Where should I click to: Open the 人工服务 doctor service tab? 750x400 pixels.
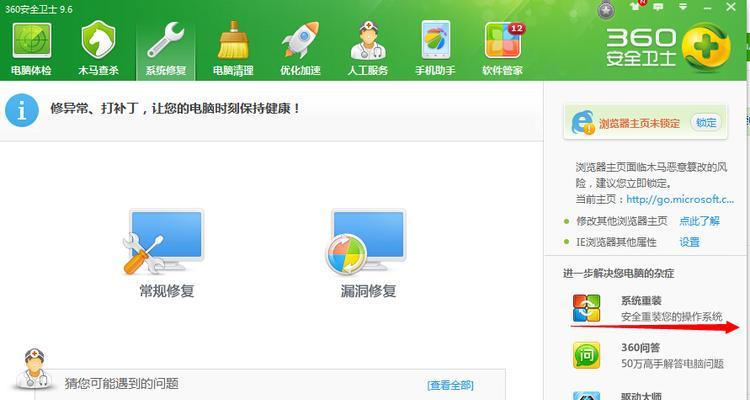point(368,48)
